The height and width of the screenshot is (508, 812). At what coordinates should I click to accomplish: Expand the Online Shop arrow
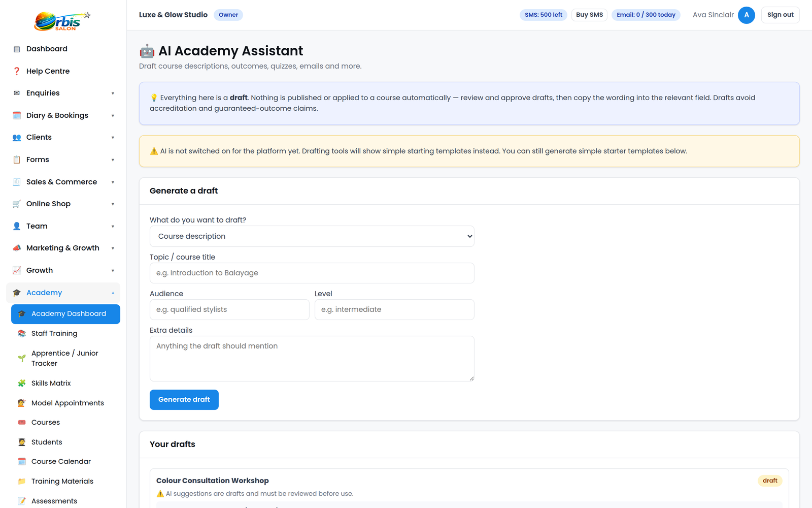point(113,204)
